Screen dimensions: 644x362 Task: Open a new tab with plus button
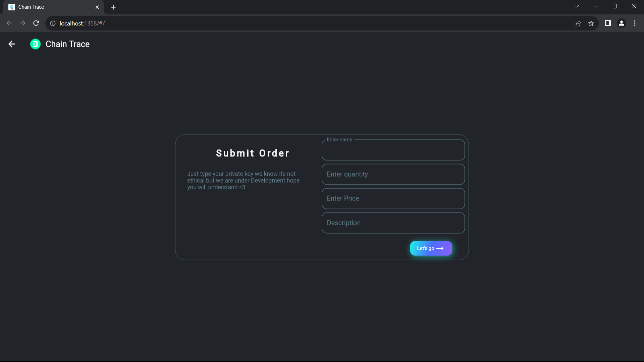(113, 7)
